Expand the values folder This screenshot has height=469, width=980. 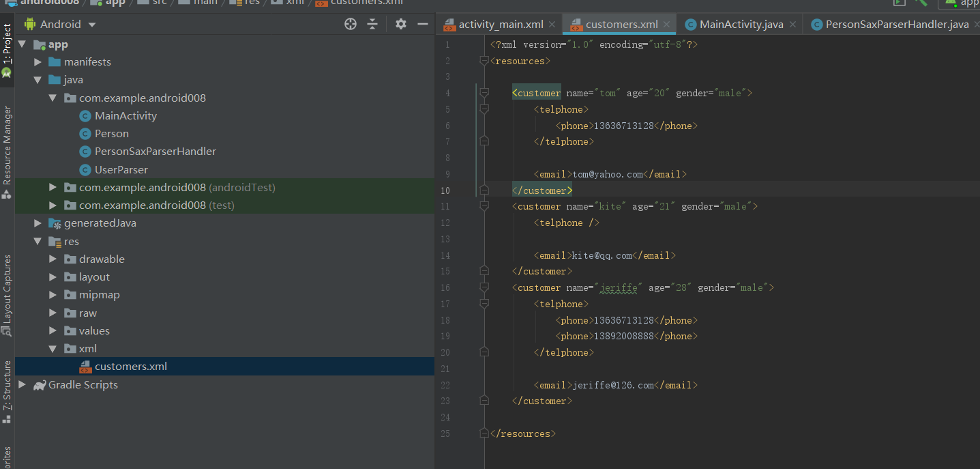(53, 331)
